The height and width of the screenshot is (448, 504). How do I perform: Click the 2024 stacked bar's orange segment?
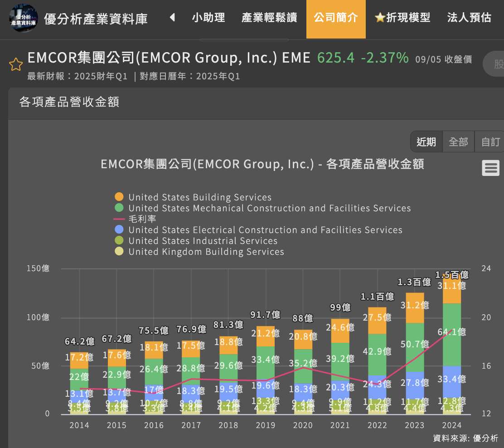click(451, 289)
